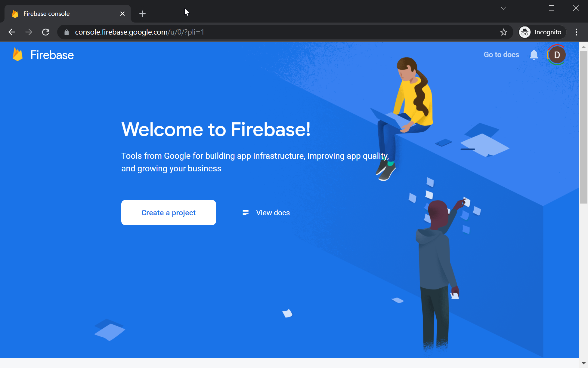Expand tab search chevron in title bar
The width and height of the screenshot is (588, 368).
click(x=503, y=8)
